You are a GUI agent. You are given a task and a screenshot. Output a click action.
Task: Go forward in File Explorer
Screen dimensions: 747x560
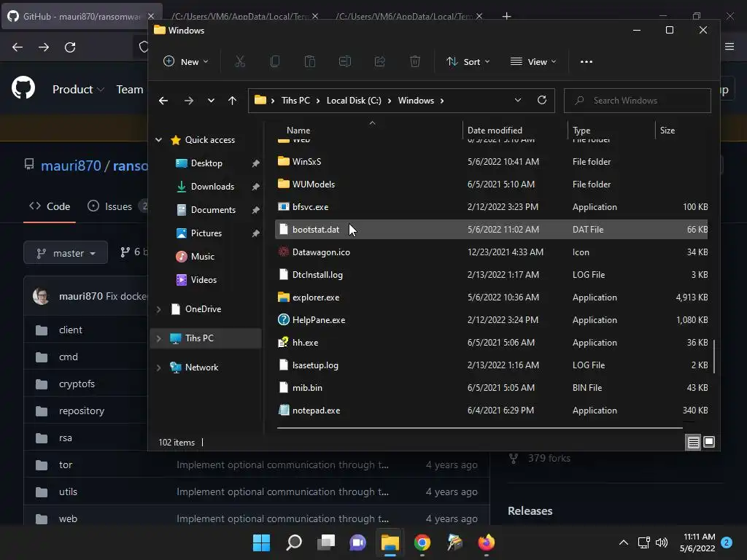(189, 101)
